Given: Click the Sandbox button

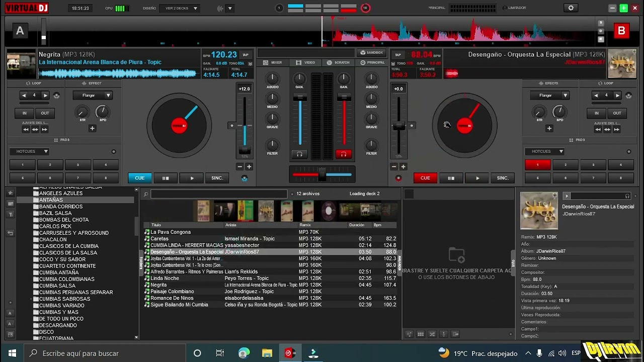Looking at the screenshot, I should [371, 53].
